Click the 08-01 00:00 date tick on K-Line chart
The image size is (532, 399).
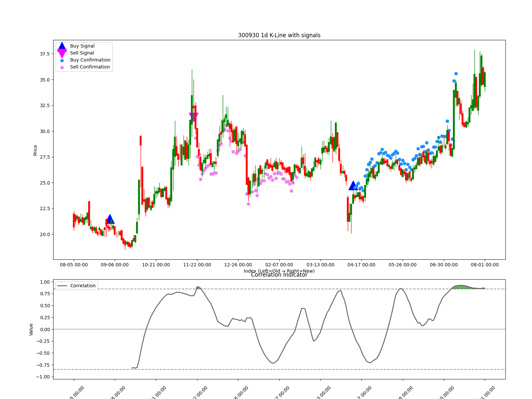point(485,265)
